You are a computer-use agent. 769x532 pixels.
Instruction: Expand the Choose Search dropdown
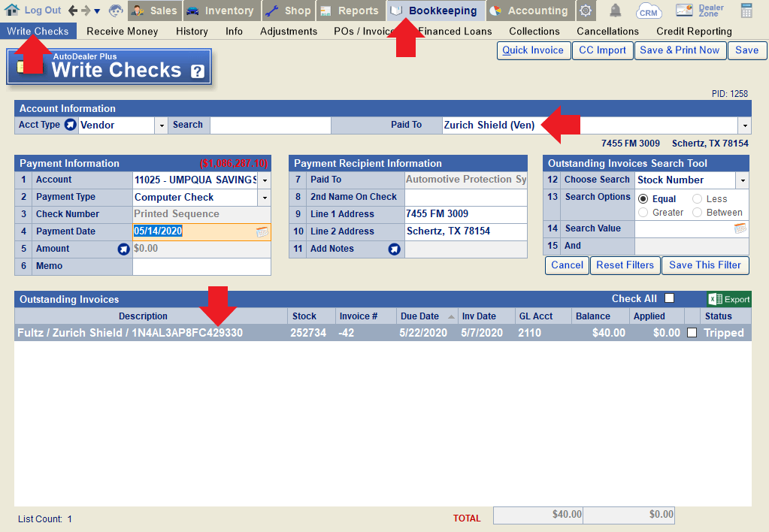(743, 180)
